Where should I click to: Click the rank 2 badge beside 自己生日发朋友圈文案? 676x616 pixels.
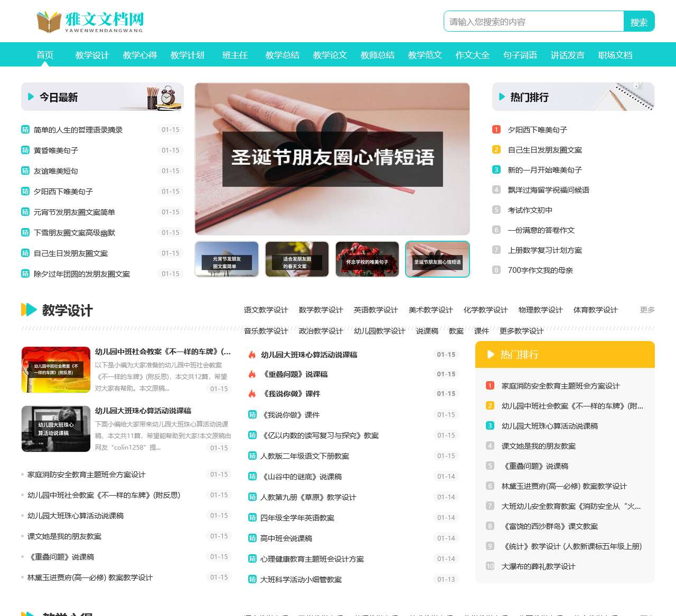click(496, 149)
